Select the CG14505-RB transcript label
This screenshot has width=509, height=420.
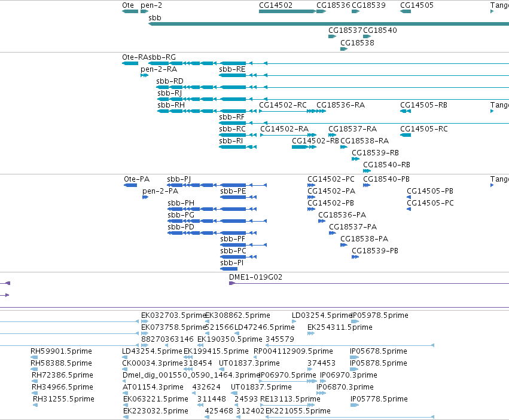pyautogui.click(x=423, y=105)
